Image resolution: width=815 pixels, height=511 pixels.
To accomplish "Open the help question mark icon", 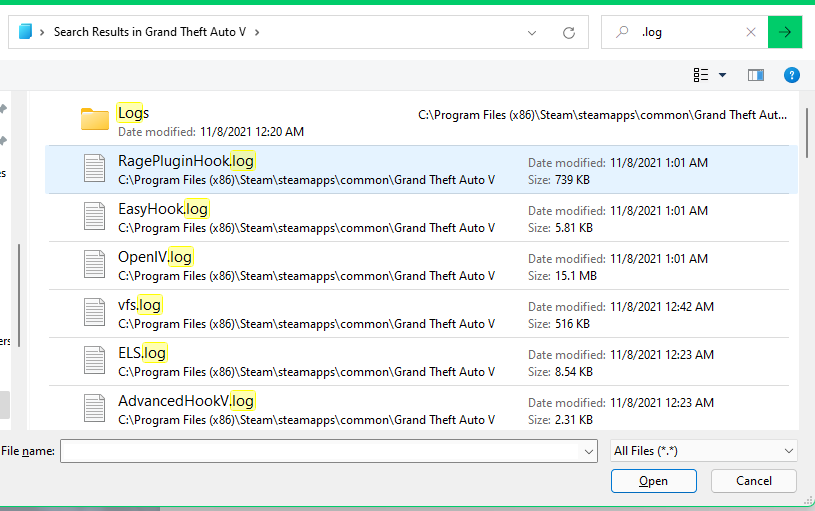I will point(791,75).
